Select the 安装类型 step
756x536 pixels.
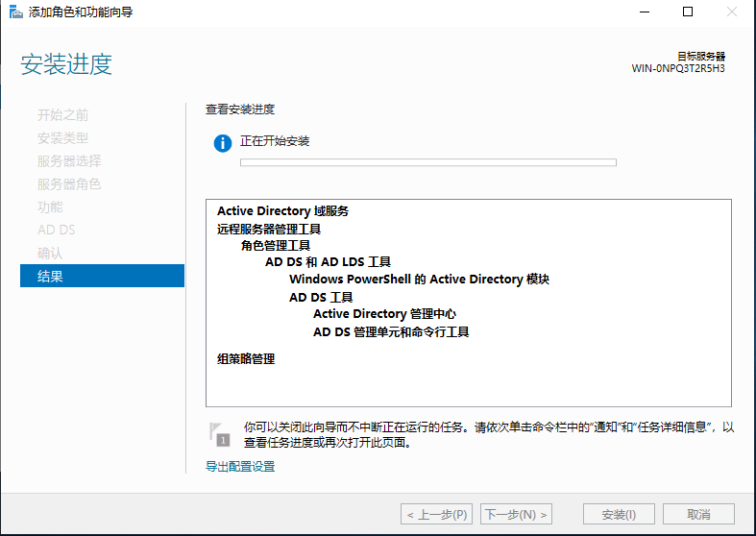(62, 138)
